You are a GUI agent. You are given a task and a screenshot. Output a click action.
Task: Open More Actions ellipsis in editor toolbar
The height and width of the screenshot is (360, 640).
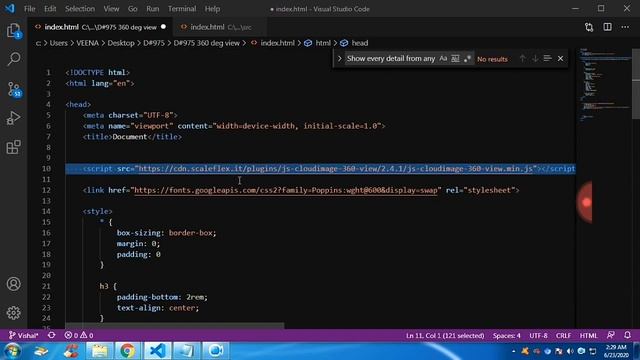pyautogui.click(x=625, y=27)
